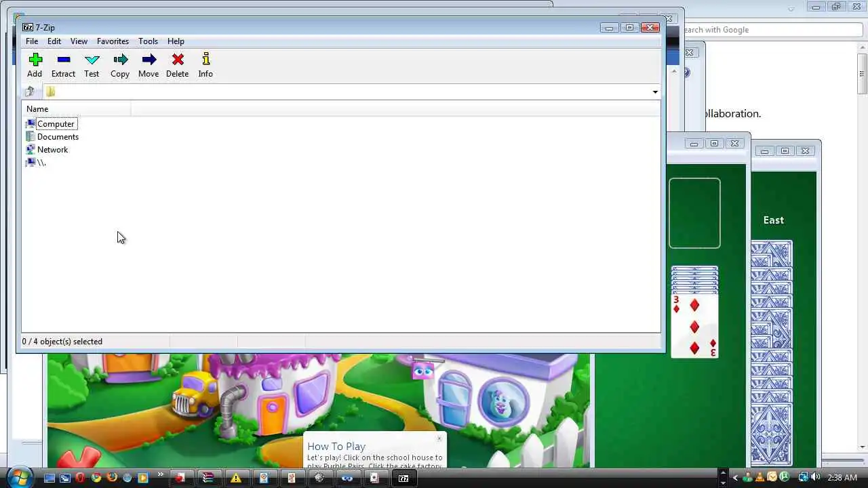The height and width of the screenshot is (488, 868).
Task: Click the '0 / 4 object(s) selected' status text
Action: tap(62, 342)
